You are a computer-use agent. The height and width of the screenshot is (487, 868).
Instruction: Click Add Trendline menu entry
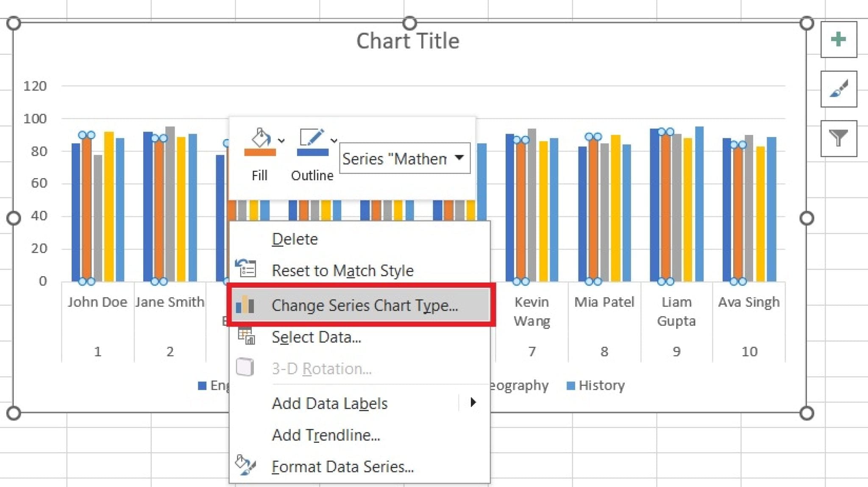(326, 435)
